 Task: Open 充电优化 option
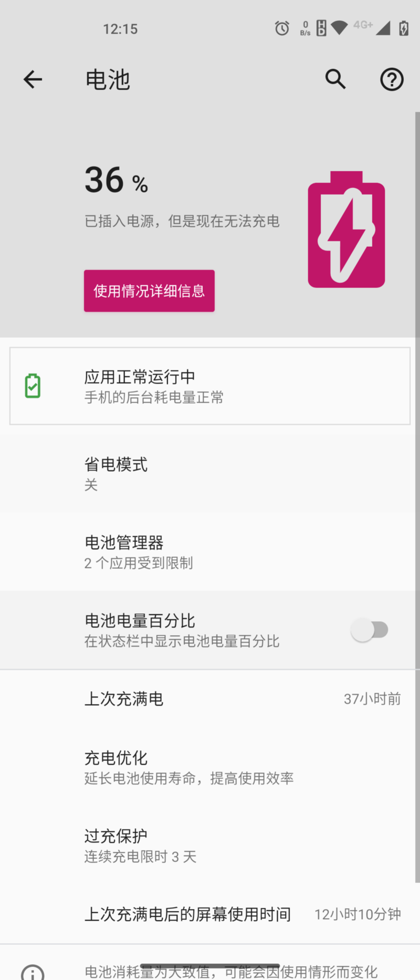210,767
